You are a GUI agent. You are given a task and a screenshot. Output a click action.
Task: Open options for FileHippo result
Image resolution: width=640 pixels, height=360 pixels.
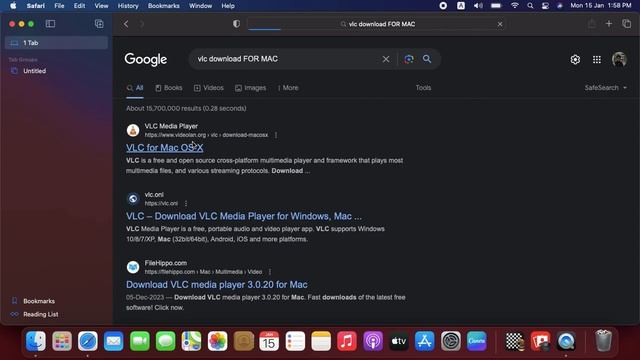point(270,272)
